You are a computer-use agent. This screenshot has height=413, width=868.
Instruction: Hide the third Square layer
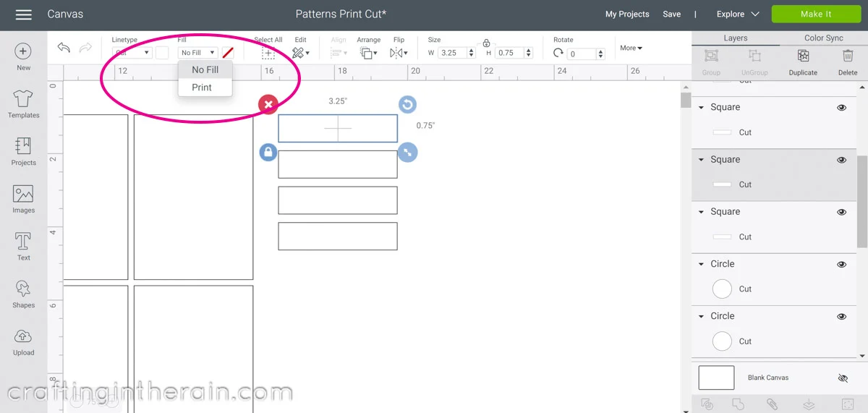pos(841,212)
